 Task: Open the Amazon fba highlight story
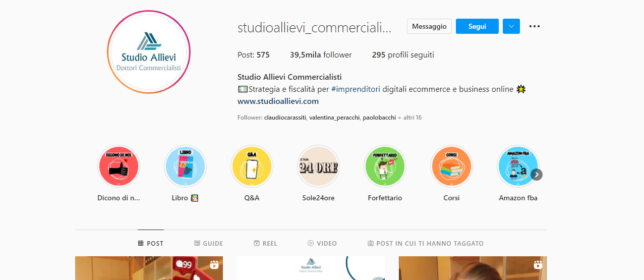[x=518, y=166]
